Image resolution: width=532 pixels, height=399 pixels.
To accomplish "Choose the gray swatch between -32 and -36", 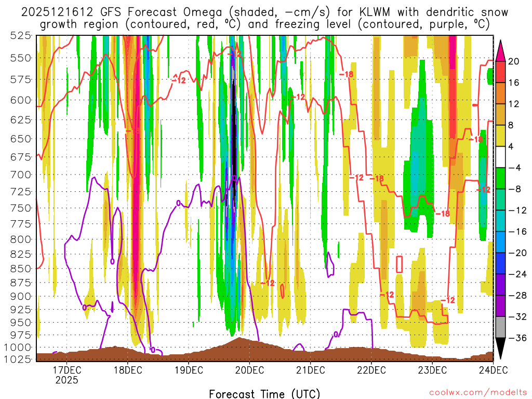I will click(500, 327).
